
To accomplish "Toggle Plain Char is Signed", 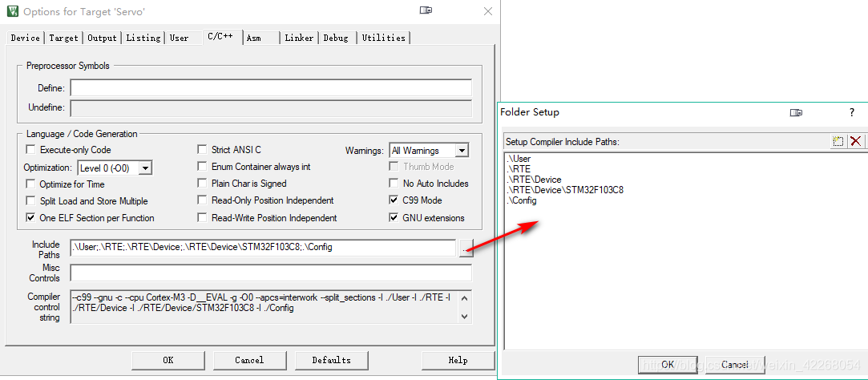I will tap(202, 184).
